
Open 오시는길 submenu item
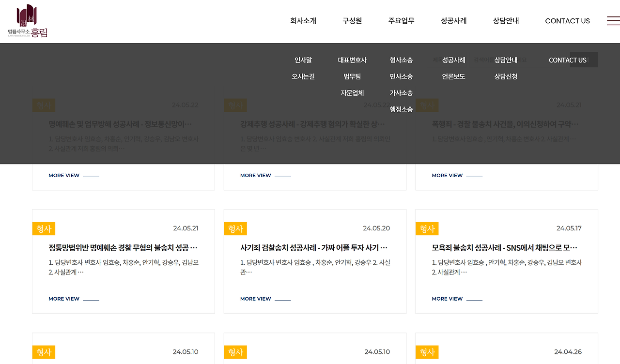(303, 76)
